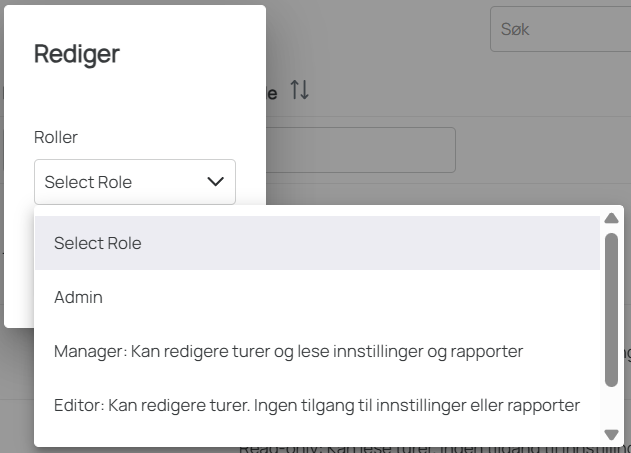631x453 pixels.
Task: Click the dropdown list's scroll-down arrow
Action: [x=611, y=435]
